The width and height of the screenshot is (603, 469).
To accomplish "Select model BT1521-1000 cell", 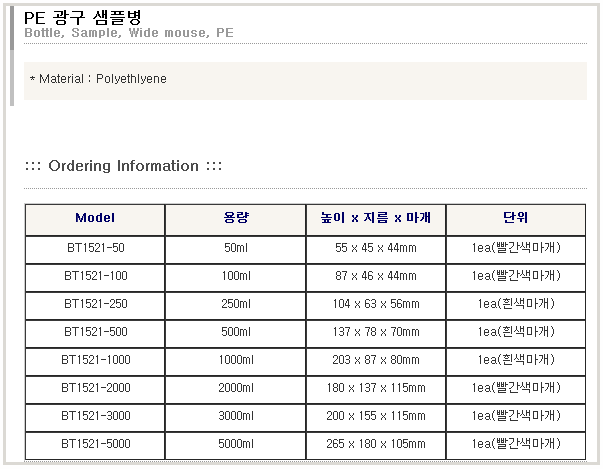I will [95, 359].
